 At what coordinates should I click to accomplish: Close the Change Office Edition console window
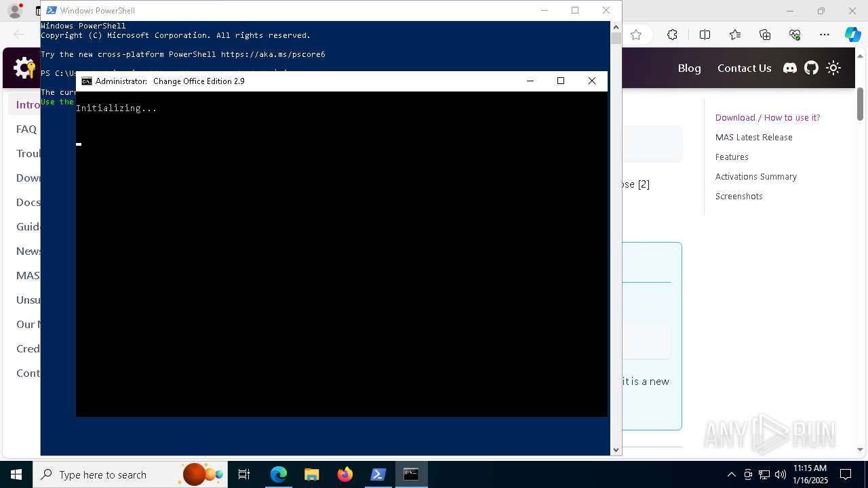tap(592, 81)
